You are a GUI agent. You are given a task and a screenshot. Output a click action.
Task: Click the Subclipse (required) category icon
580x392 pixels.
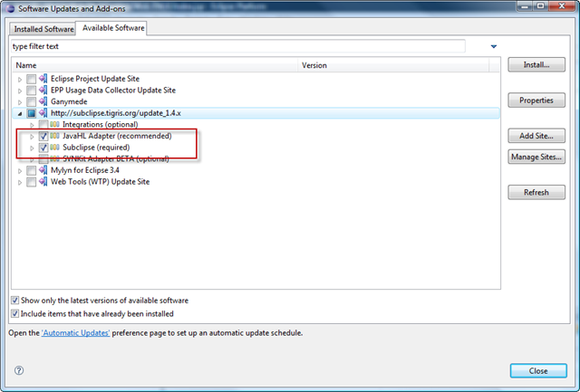54,148
